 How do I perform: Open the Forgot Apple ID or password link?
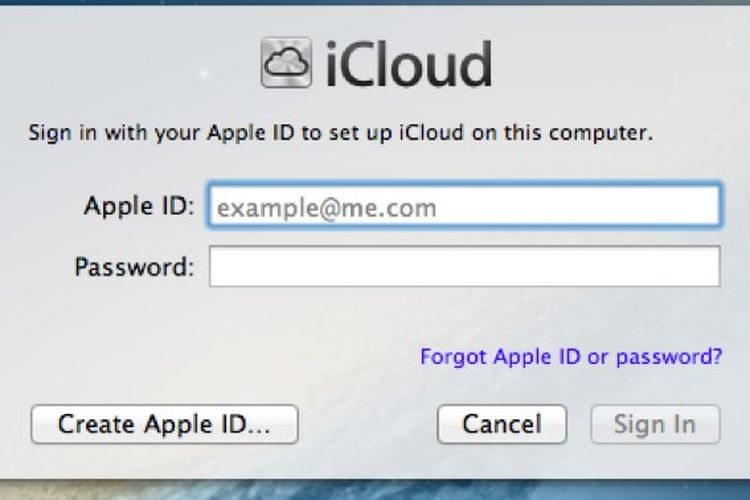click(x=571, y=357)
